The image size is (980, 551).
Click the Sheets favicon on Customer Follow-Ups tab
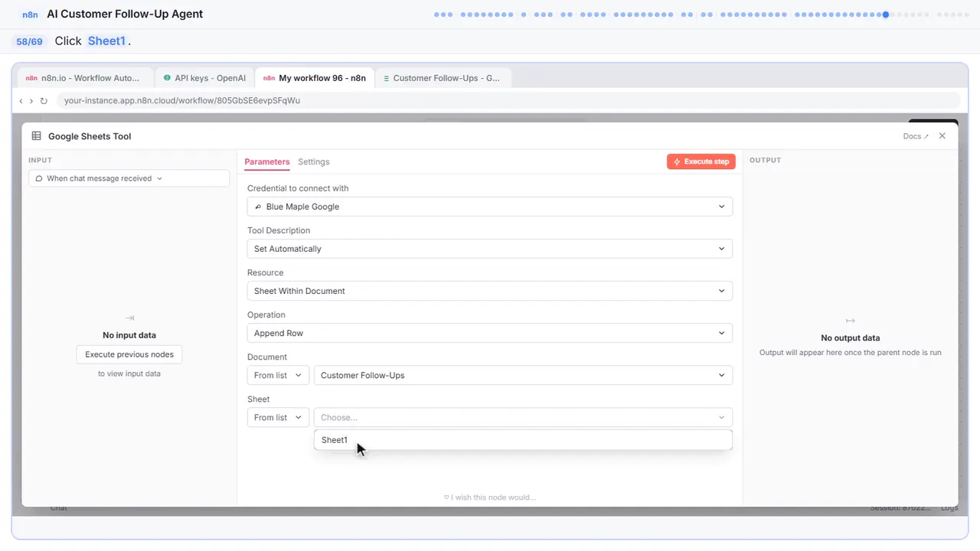386,78
